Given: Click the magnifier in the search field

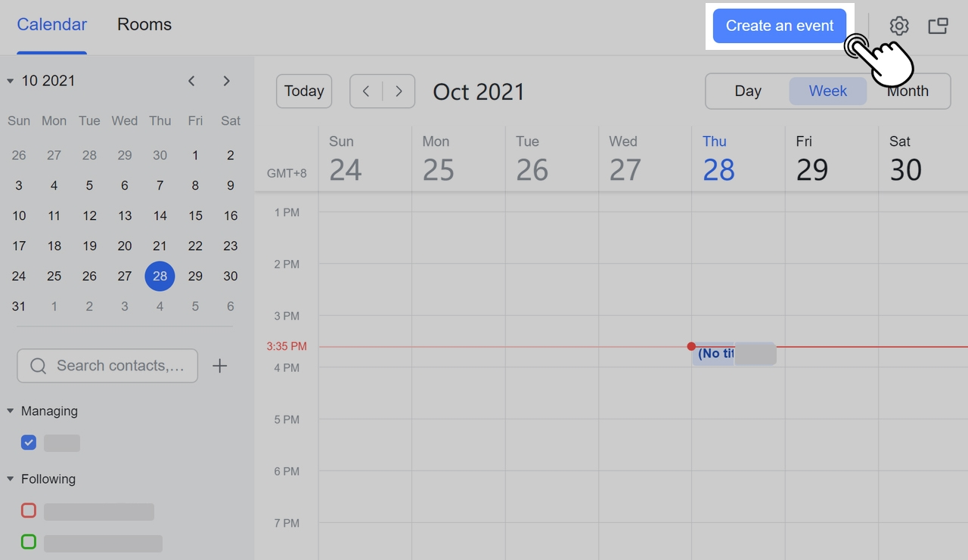Looking at the screenshot, I should pyautogui.click(x=38, y=366).
